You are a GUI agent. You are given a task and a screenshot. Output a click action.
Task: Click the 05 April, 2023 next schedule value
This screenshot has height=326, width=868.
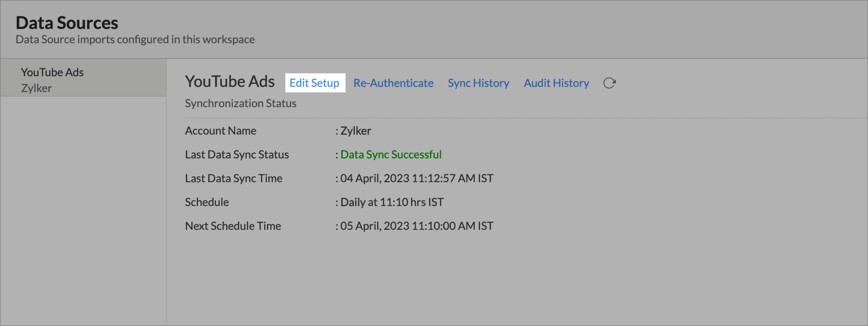point(416,226)
